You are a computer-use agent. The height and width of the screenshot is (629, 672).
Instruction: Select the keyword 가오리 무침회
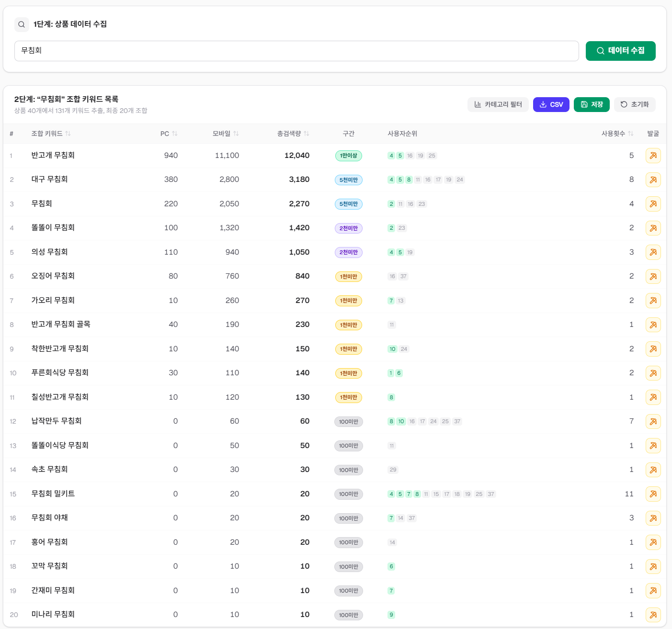point(53,300)
